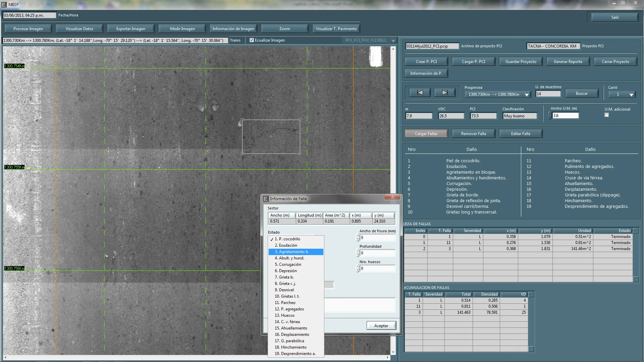Click the Procesar Imagen button
This screenshot has height=362, width=644.
28,29
